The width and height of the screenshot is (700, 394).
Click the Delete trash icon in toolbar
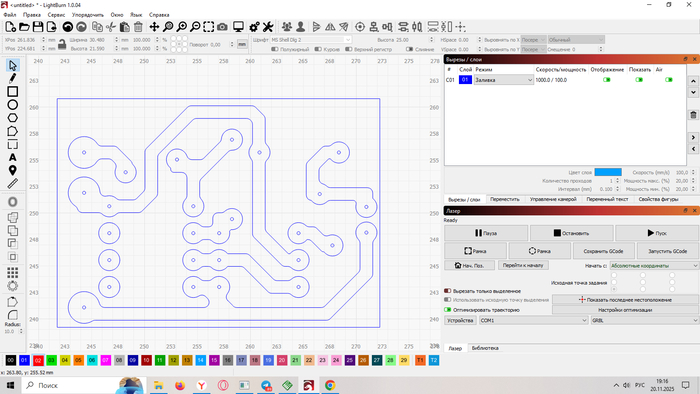pyautogui.click(x=138, y=27)
